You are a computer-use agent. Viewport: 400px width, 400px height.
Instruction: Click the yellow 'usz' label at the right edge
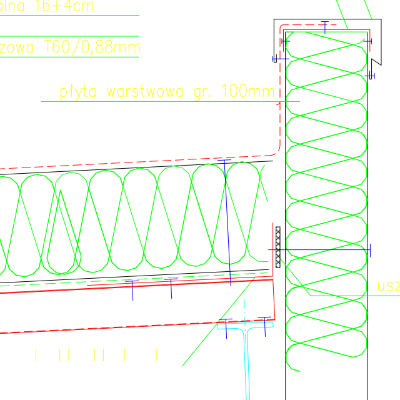389,287
